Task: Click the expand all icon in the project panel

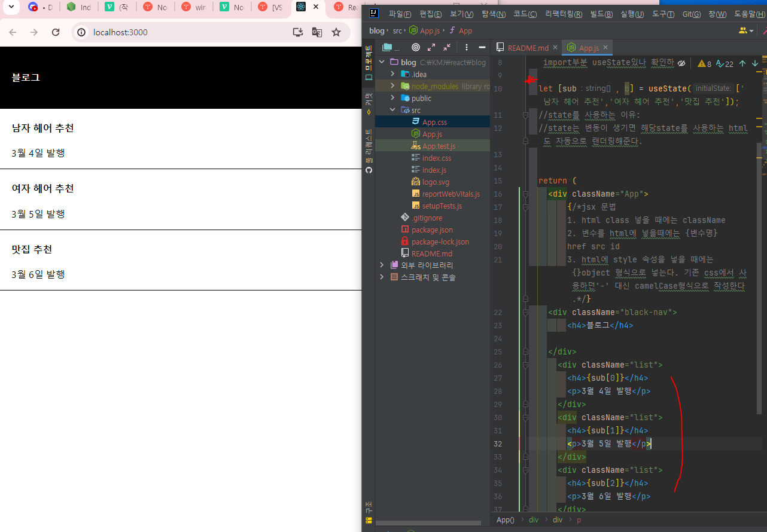Action: (431, 47)
